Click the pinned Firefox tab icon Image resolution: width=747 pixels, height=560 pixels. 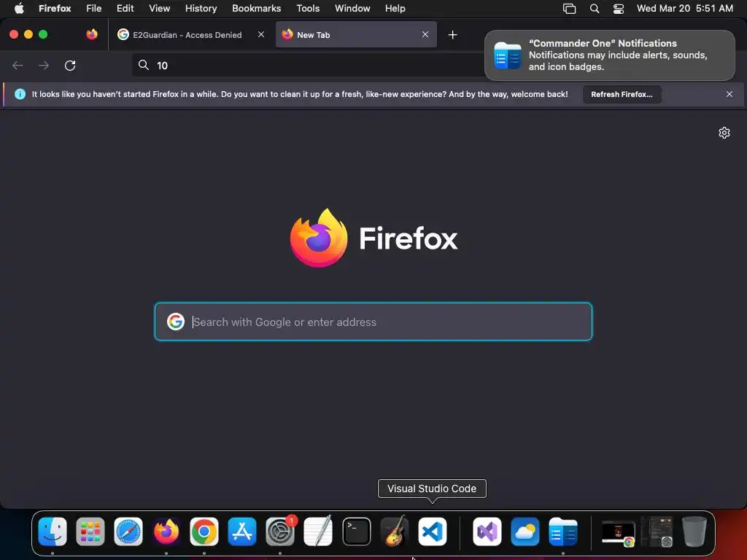(x=92, y=34)
